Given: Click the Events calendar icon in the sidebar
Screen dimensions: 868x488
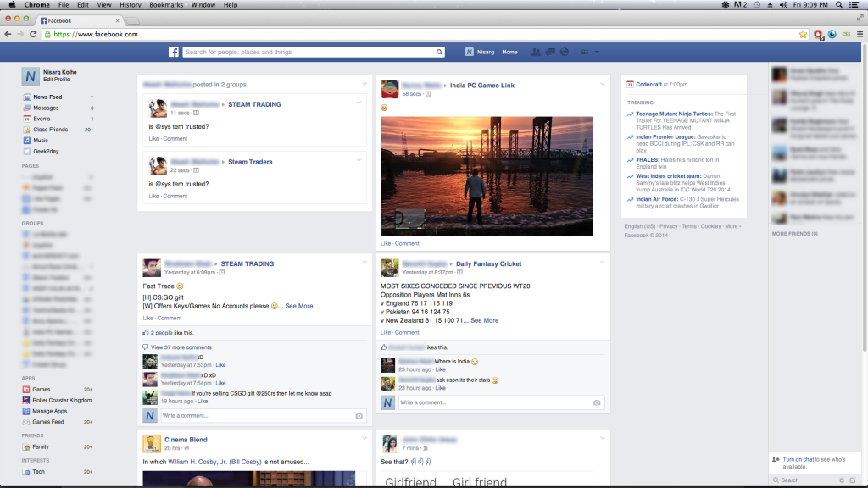Looking at the screenshot, I should click(26, 119).
